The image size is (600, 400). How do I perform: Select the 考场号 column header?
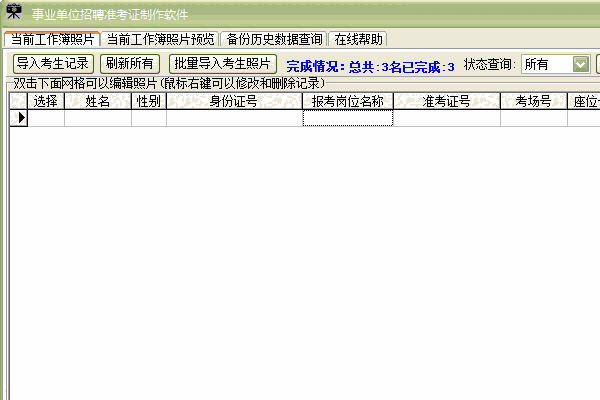[x=534, y=101]
